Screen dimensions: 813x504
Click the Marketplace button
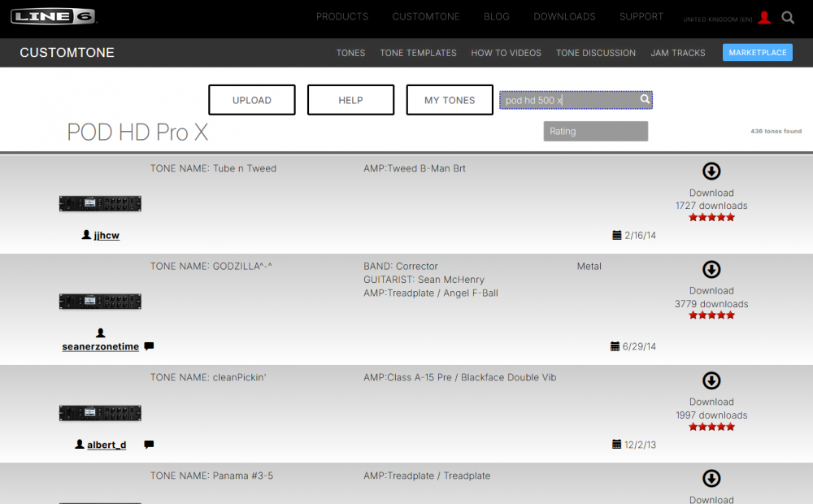pos(758,52)
